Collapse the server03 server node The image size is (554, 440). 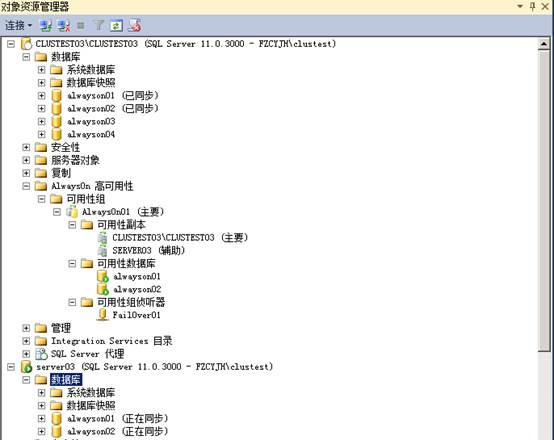point(11,367)
